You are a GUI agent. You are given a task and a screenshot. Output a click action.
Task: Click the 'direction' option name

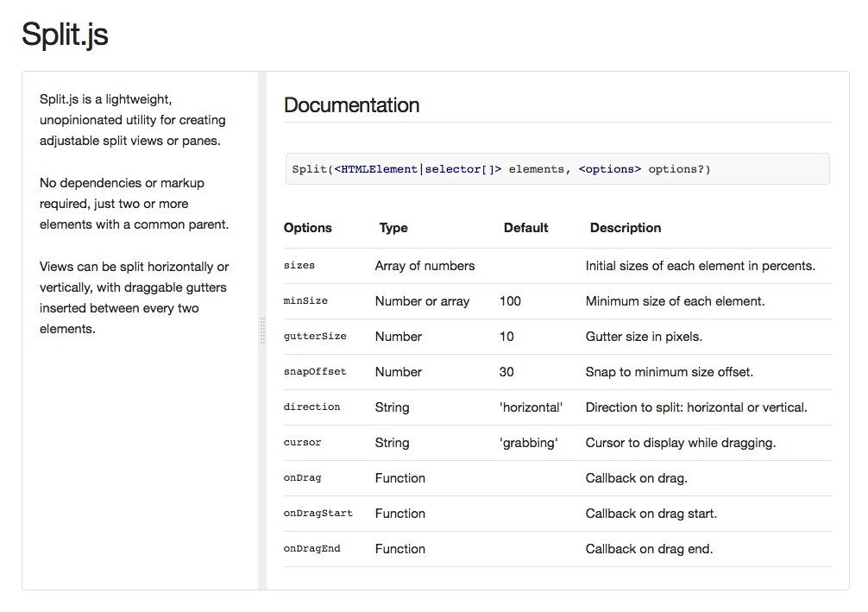(x=311, y=407)
